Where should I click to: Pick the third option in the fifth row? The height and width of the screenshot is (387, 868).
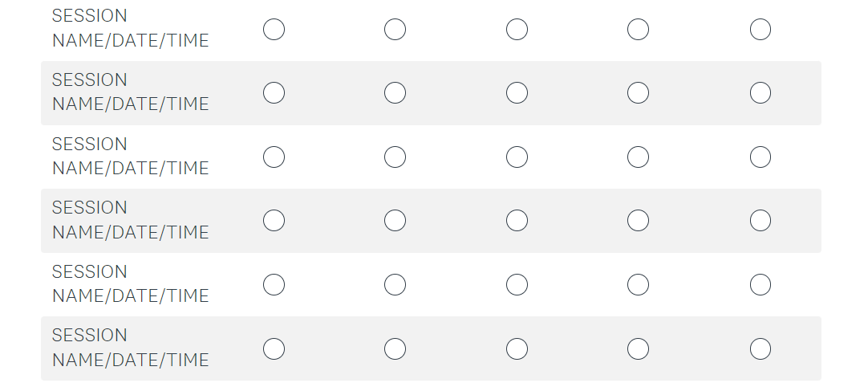point(517,285)
